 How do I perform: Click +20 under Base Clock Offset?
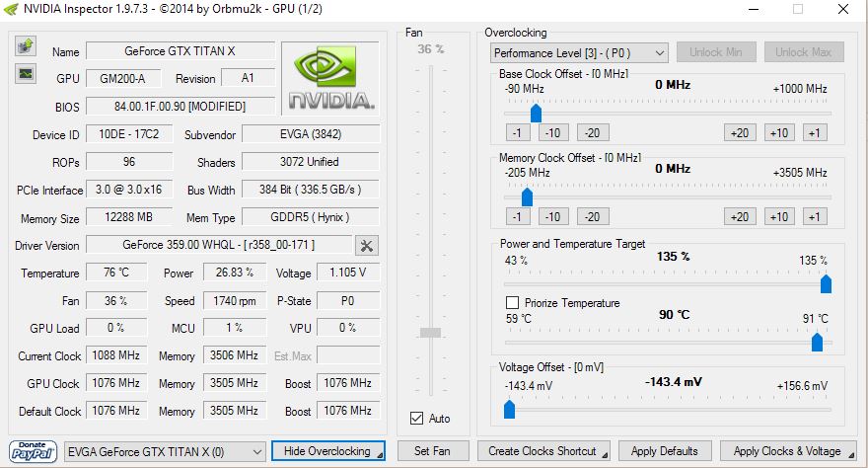point(740,133)
